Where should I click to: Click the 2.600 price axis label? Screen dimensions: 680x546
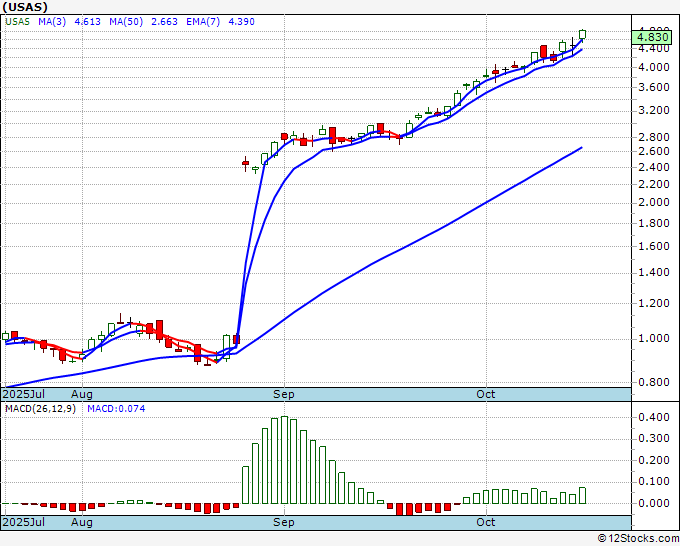pyautogui.click(x=654, y=151)
